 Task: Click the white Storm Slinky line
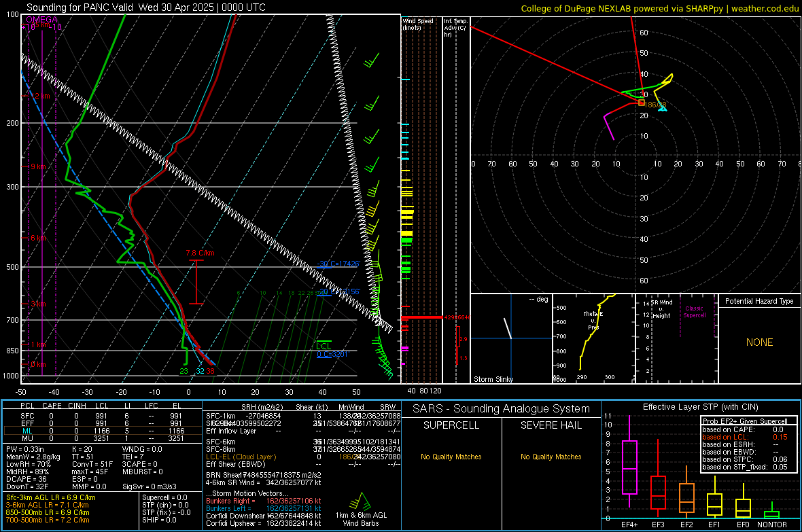click(x=508, y=328)
